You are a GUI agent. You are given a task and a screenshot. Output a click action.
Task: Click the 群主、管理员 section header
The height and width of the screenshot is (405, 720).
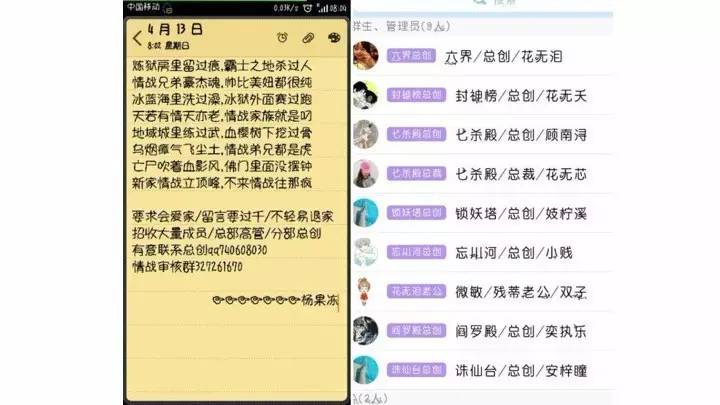(x=401, y=26)
